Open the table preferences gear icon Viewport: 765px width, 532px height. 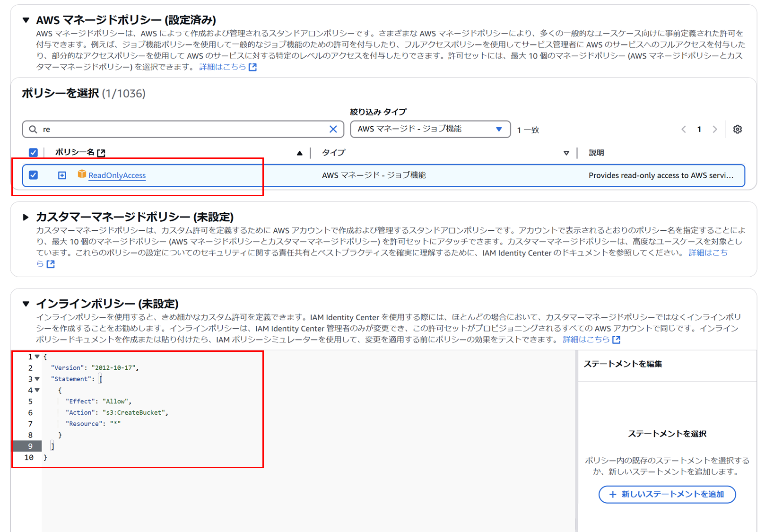(738, 129)
